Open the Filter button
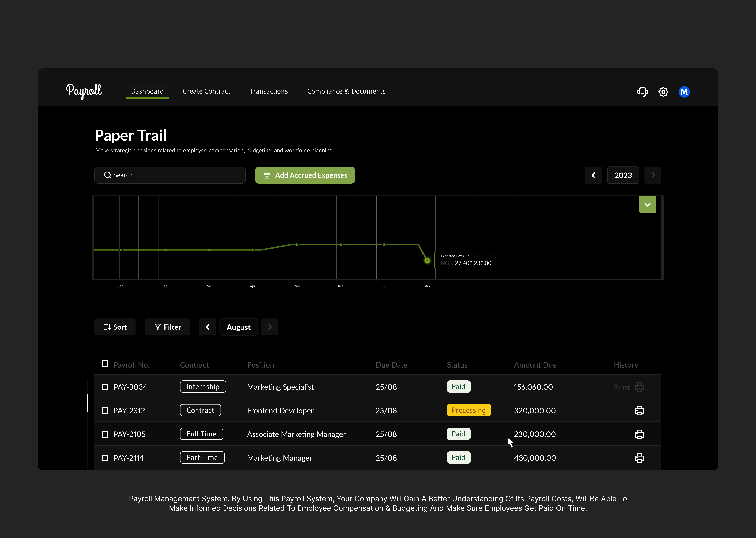Image resolution: width=756 pixels, height=538 pixels. point(167,327)
